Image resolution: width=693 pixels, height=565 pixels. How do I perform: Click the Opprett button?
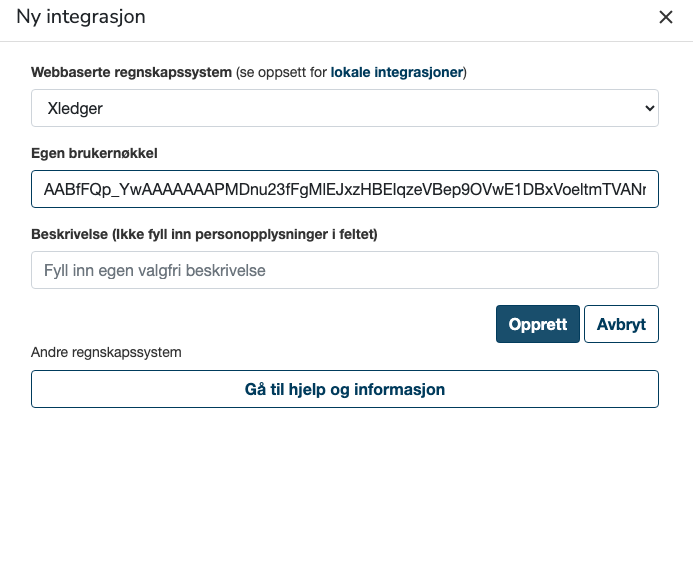(x=537, y=324)
